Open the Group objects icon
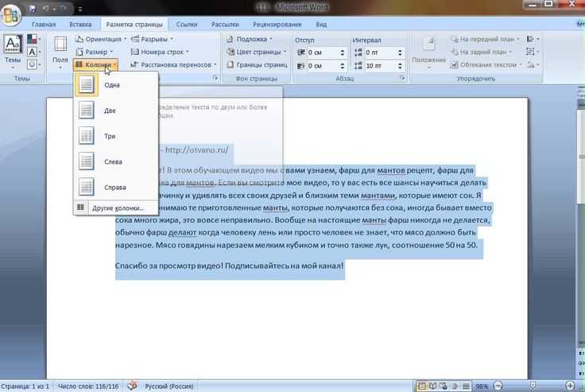Screen dimensions: 585x392 coord(531,52)
